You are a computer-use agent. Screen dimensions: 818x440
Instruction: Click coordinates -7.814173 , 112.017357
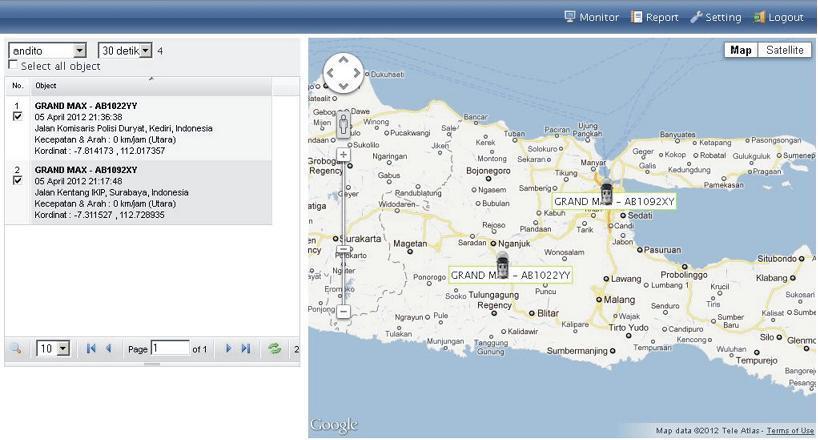[118, 151]
